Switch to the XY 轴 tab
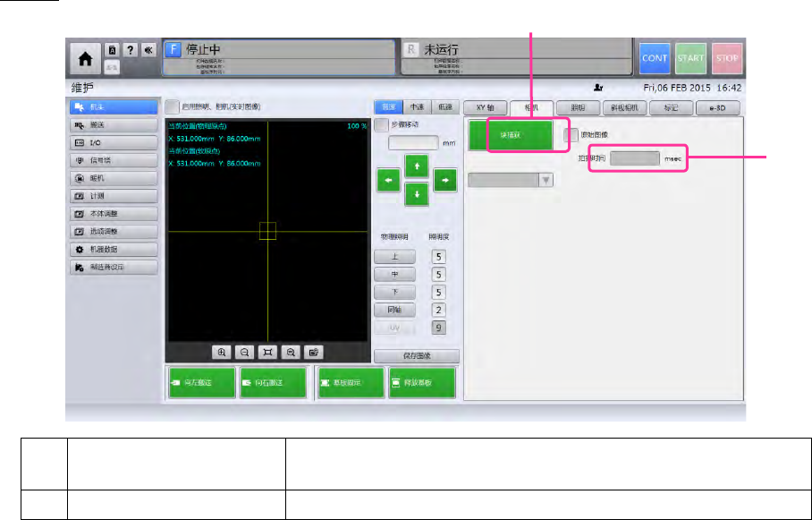Viewport: 812px width, 520px height. (x=486, y=107)
